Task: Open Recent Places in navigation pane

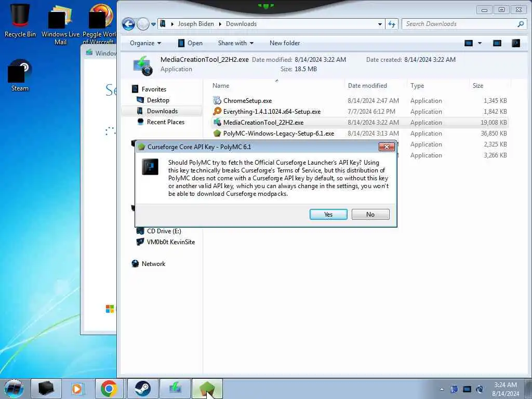Action: (x=166, y=122)
